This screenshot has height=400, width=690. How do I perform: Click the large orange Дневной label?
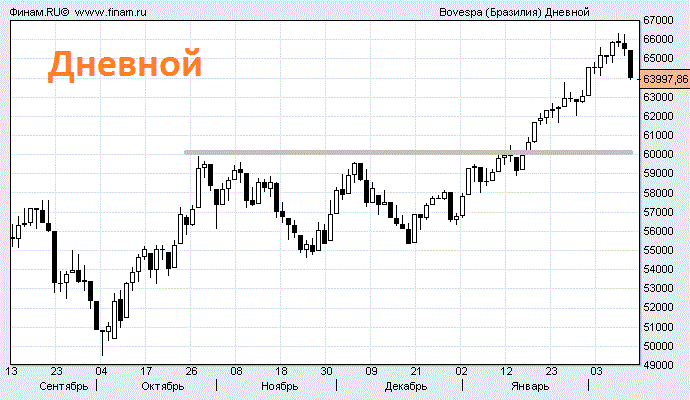(x=126, y=64)
